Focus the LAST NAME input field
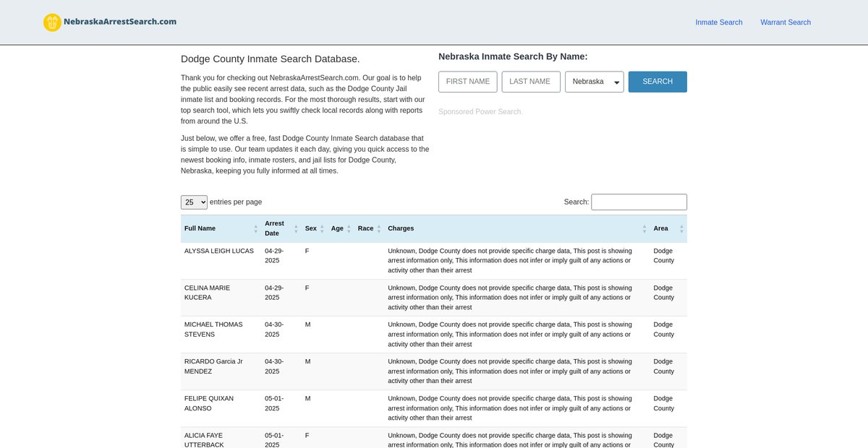Image resolution: width=868 pixels, height=448 pixels. 530,82
